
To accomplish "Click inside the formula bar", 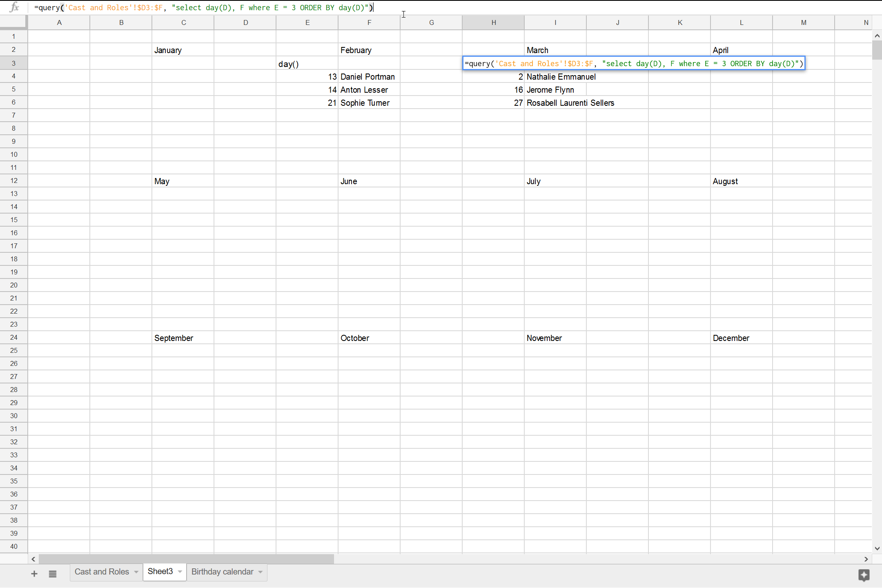I will [x=204, y=7].
